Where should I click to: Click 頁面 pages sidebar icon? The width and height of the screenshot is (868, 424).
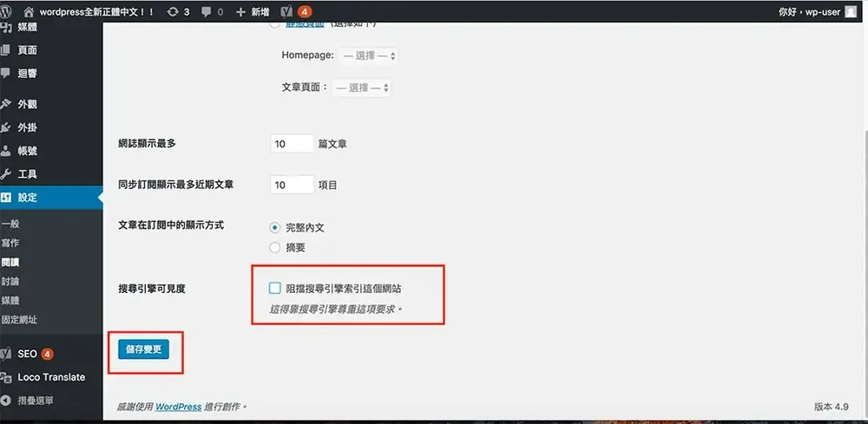pyautogui.click(x=5, y=50)
